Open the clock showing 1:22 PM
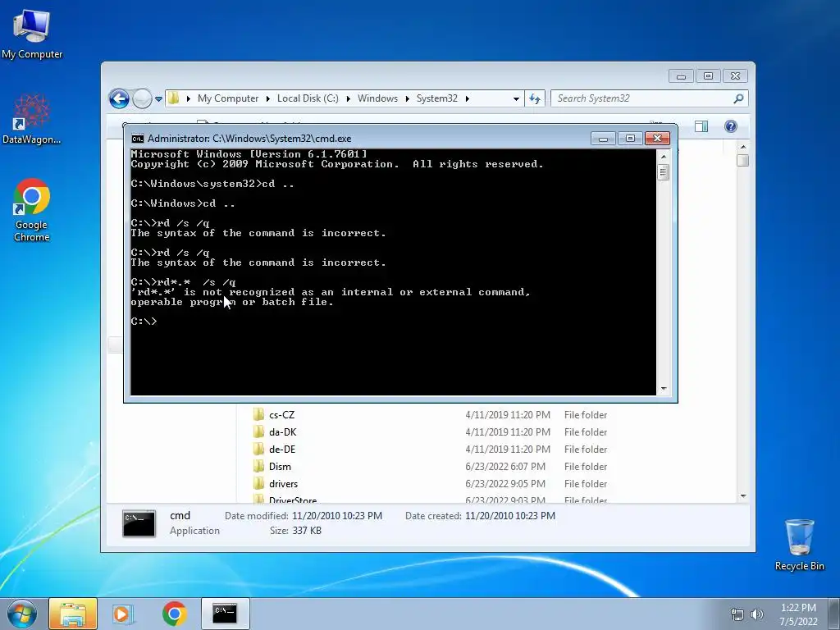The image size is (840, 630). [798, 614]
